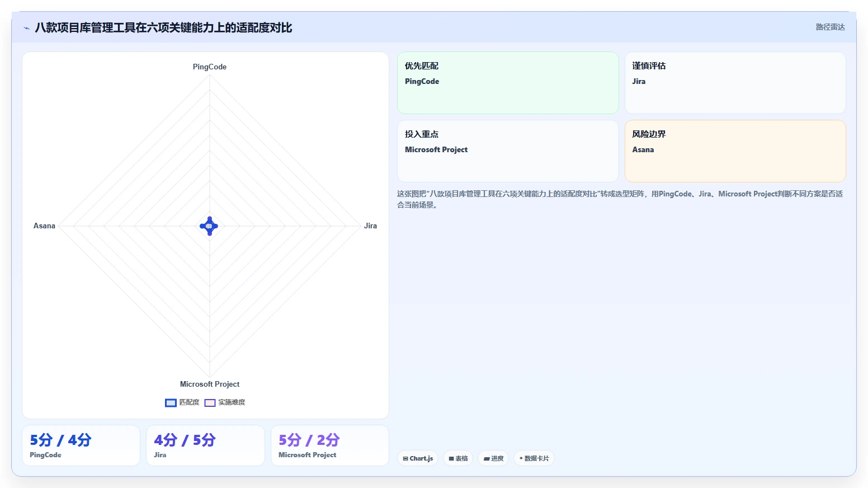This screenshot has height=488, width=868.
Task: Click the Microsoft Project radar axis label
Action: click(x=210, y=384)
